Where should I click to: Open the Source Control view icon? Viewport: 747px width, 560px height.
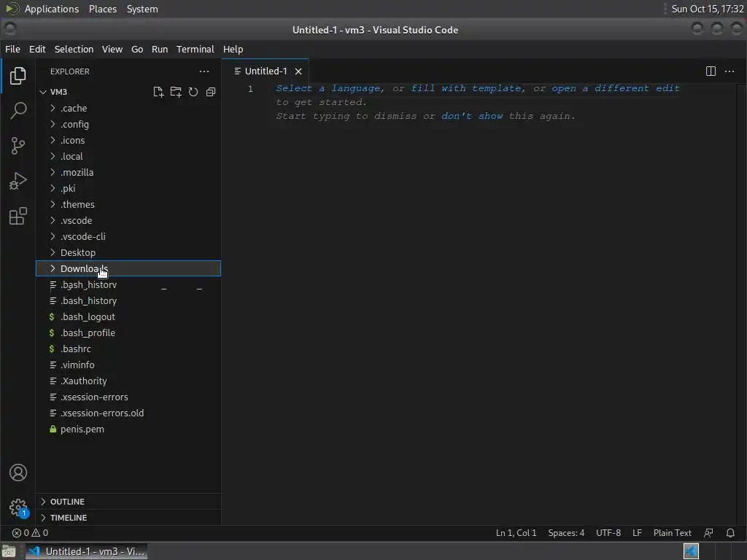coord(18,146)
